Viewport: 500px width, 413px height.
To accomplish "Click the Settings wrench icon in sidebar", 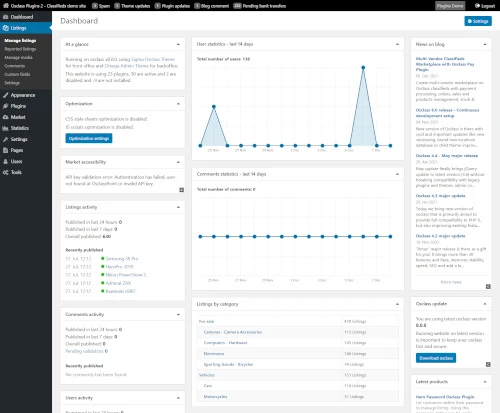I will [6, 139].
